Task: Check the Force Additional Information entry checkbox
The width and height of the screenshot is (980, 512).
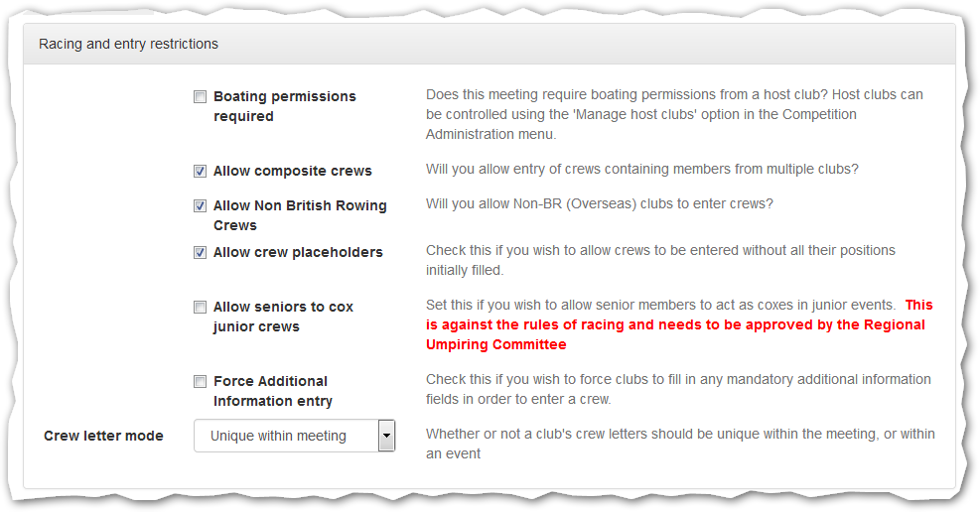Action: (200, 382)
